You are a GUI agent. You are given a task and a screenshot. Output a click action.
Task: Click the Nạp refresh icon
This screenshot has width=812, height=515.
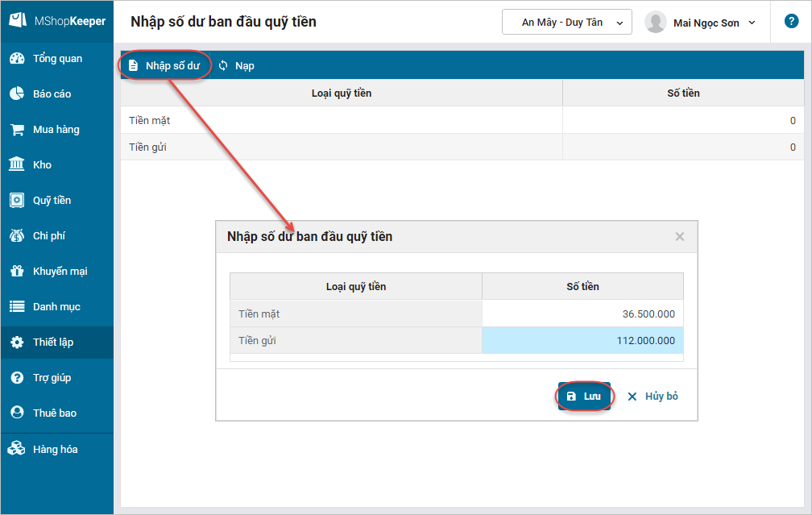coord(223,65)
